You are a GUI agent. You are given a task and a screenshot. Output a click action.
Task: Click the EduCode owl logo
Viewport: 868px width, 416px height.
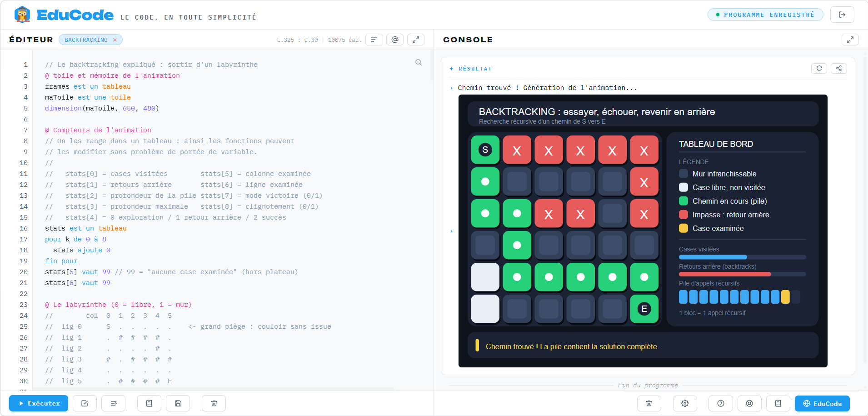22,15
